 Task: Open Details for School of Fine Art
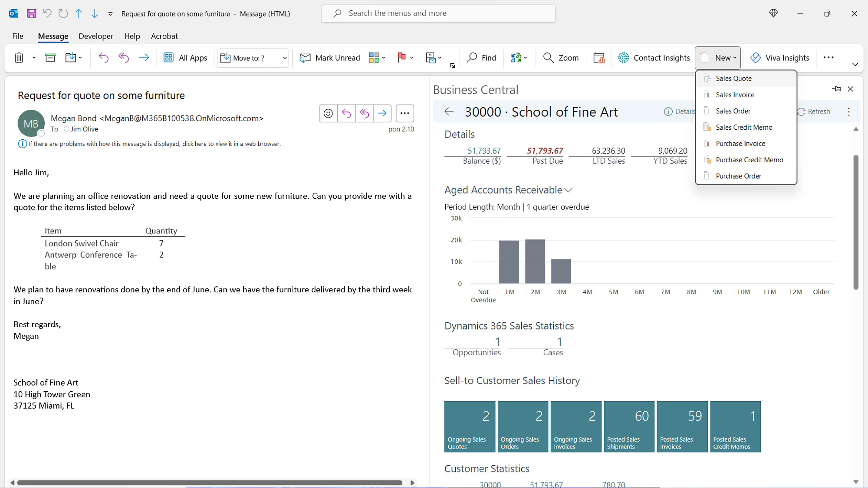[x=678, y=111]
